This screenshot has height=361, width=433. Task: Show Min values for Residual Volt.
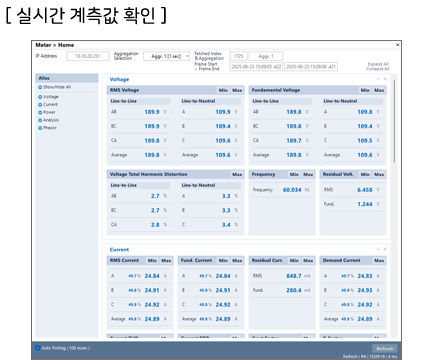coord(365,174)
